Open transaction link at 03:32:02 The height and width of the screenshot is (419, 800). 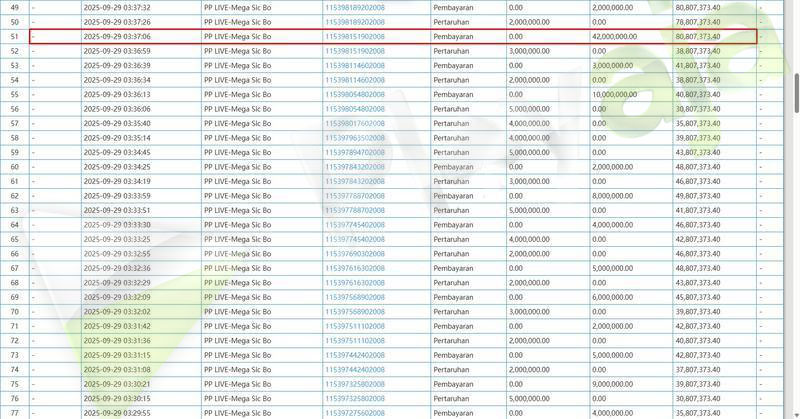355,312
